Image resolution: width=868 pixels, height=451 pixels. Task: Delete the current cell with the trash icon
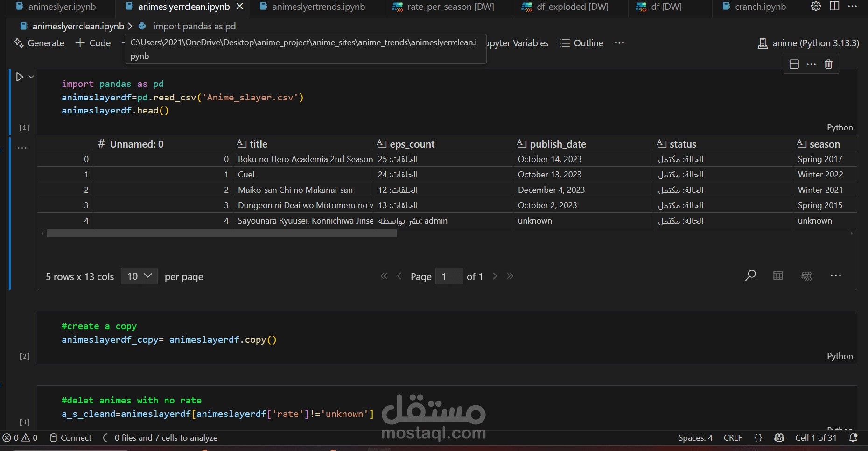coord(828,64)
